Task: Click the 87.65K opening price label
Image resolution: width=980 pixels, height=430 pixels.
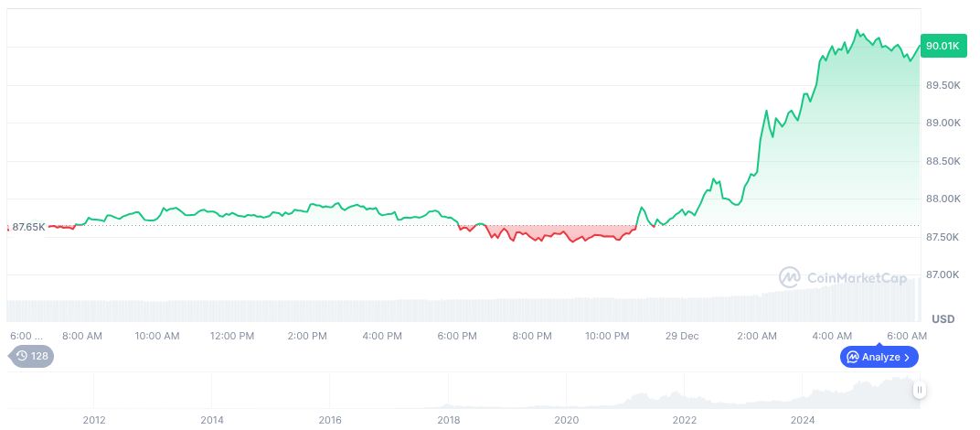Action: (x=28, y=226)
